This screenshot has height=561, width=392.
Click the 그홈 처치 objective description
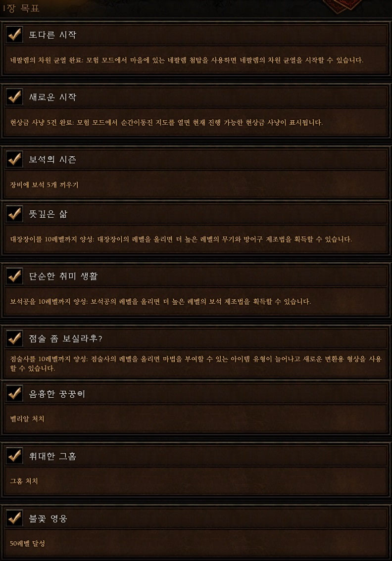point(24,481)
